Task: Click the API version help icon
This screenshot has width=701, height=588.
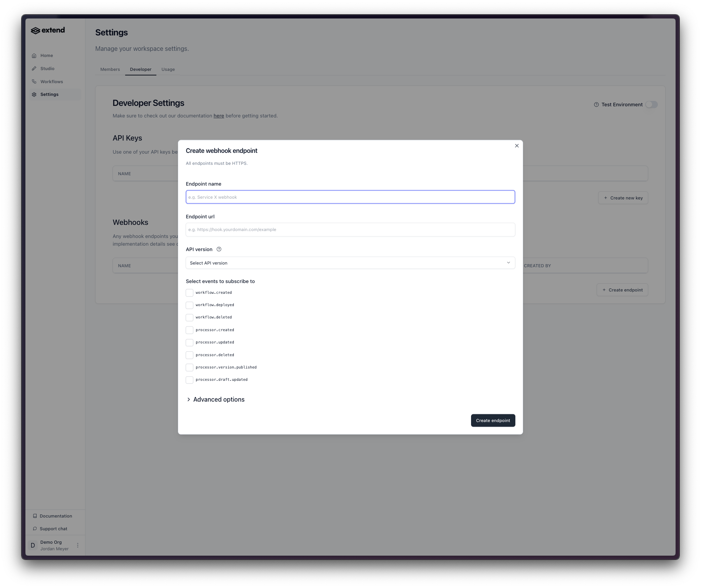Action: [x=219, y=250]
